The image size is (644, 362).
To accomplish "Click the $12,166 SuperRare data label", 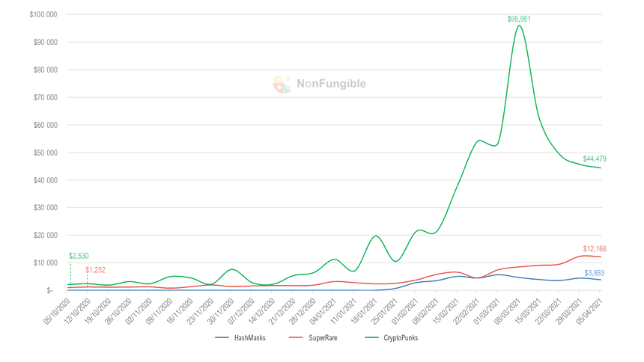I will coord(595,248).
